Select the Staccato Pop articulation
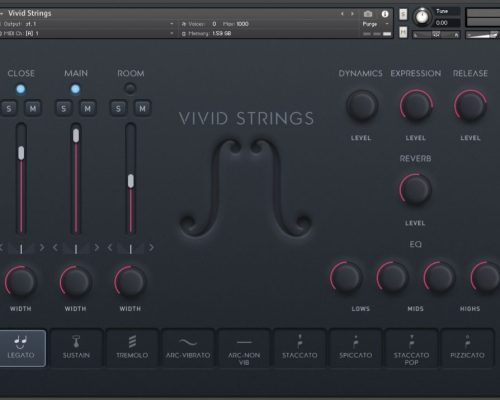The width and height of the screenshot is (500, 400). pos(411,348)
